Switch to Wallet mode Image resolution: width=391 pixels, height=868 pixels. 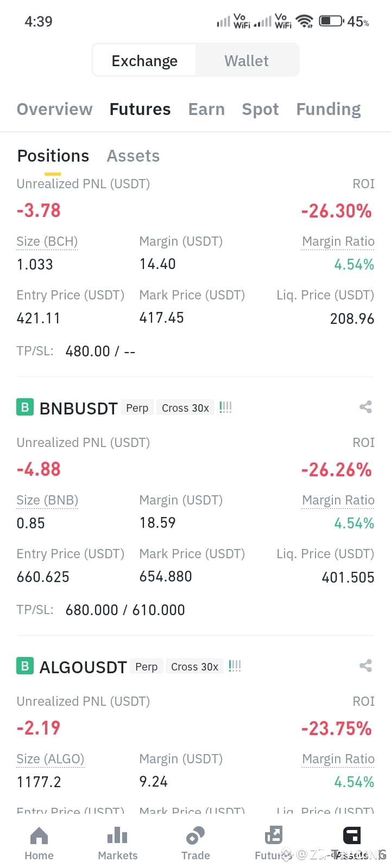247,60
